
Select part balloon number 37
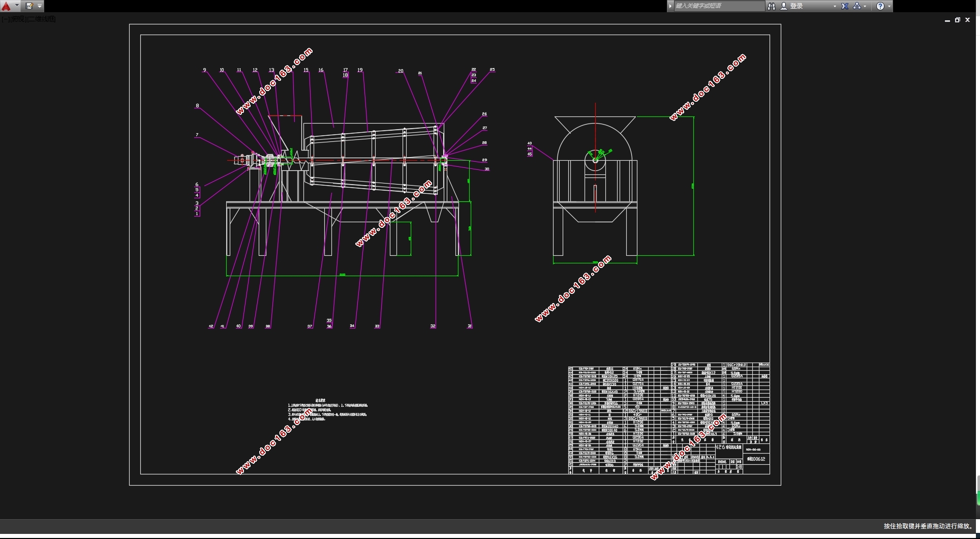tap(310, 326)
